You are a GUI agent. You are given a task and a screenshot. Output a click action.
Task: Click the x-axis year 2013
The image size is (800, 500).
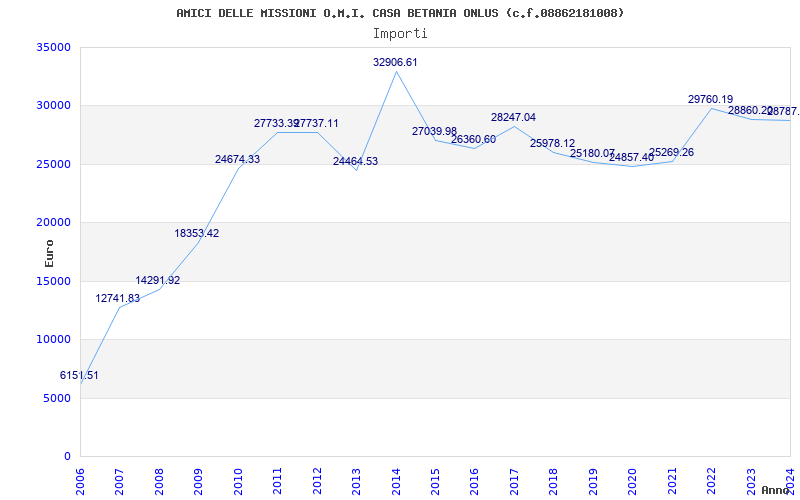click(357, 481)
